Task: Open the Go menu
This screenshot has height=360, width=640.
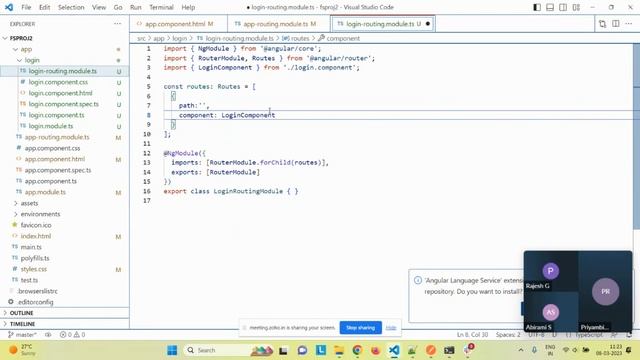Action: pos(118,7)
